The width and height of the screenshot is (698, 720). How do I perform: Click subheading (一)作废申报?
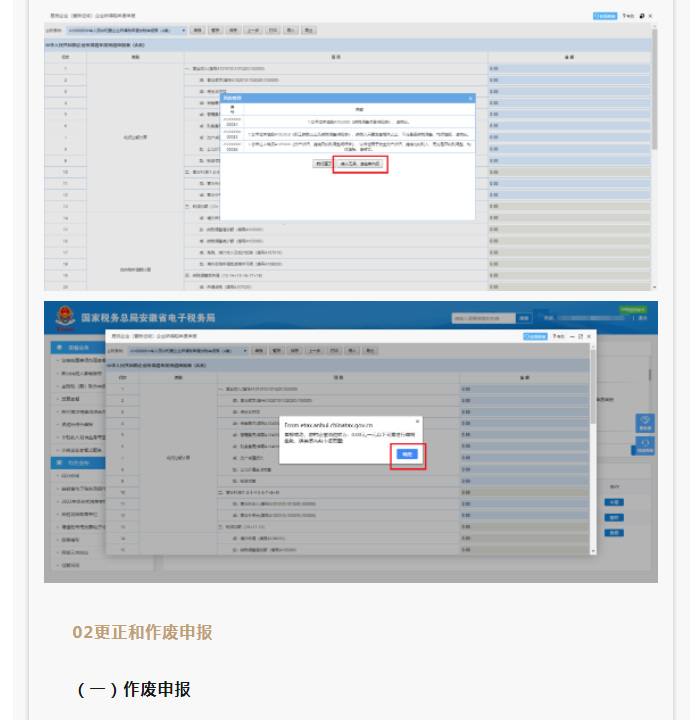click(x=134, y=689)
